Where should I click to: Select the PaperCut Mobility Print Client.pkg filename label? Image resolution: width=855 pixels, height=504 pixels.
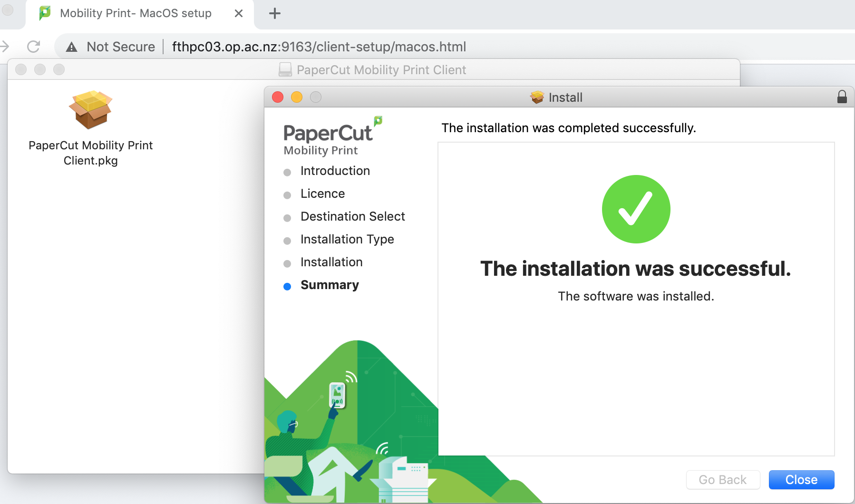[x=90, y=153]
